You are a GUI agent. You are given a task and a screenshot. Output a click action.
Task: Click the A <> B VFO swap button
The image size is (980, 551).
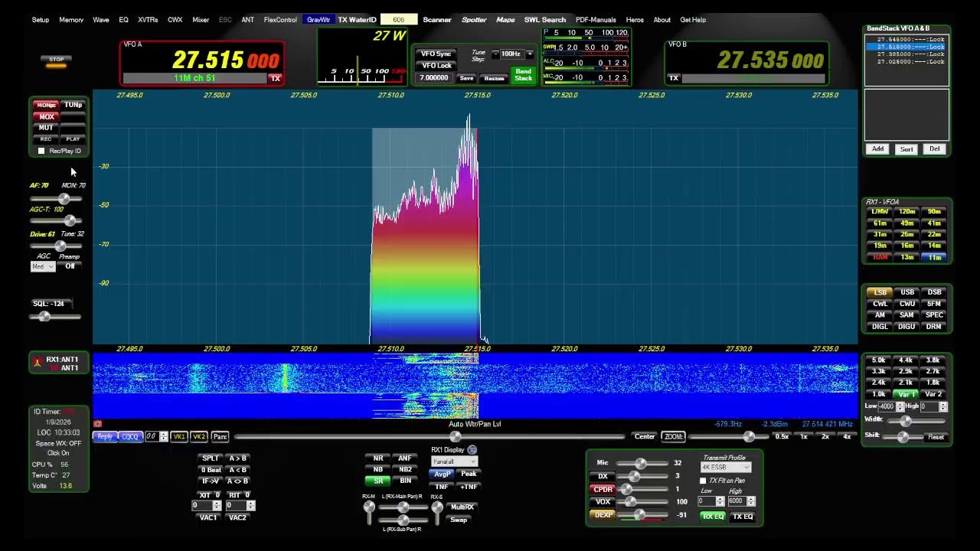tap(237, 481)
